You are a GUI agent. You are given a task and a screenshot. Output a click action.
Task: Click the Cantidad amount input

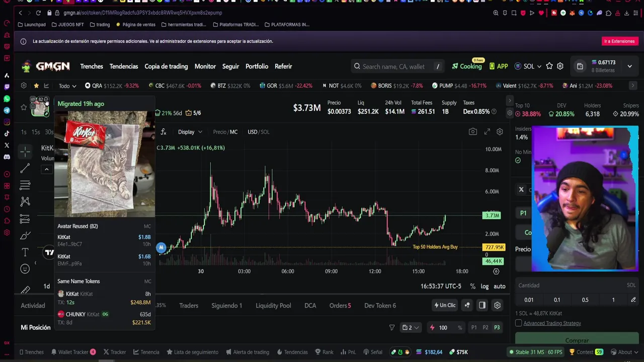click(577, 286)
